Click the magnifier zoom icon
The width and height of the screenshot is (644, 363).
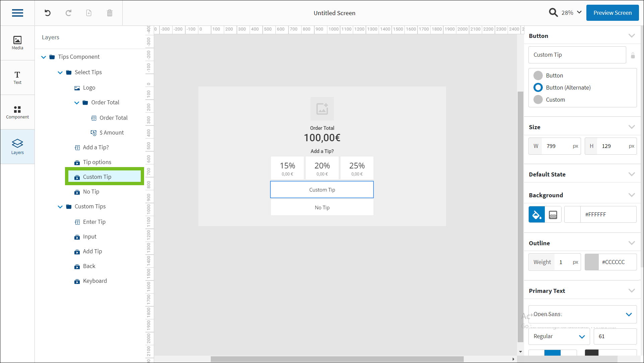(553, 13)
